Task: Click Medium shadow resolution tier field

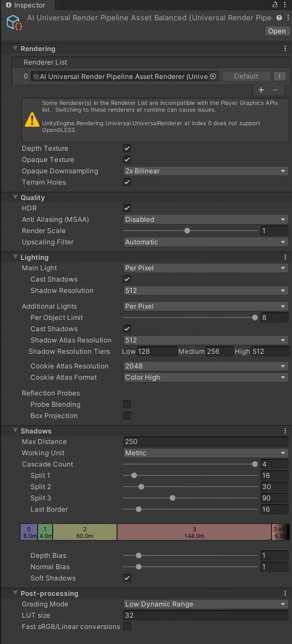Action: pos(219,352)
